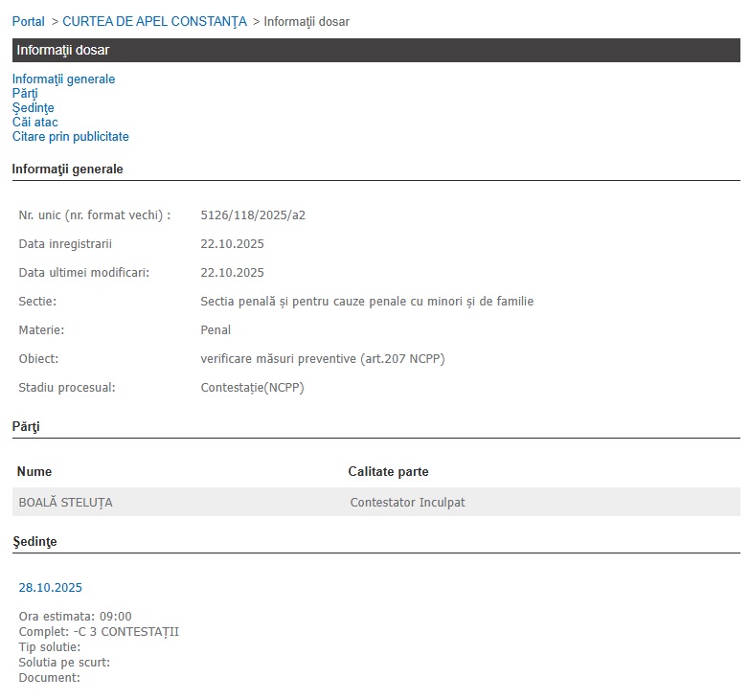Viewport: 750px width, 700px height.
Task: Click the Obiect value verificare măsuri preventive
Action: click(x=322, y=359)
